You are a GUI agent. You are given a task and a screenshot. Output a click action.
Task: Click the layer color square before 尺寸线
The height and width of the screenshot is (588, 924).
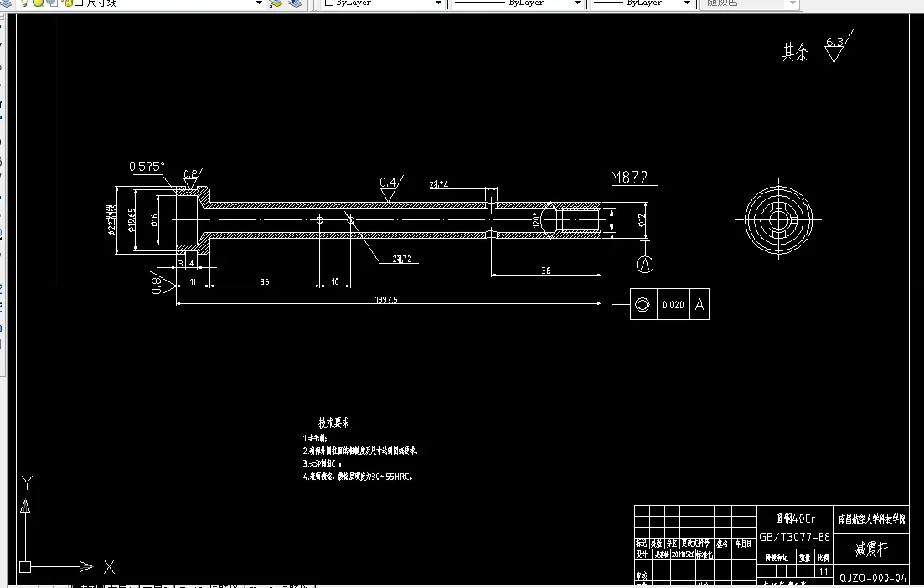tap(79, 3)
